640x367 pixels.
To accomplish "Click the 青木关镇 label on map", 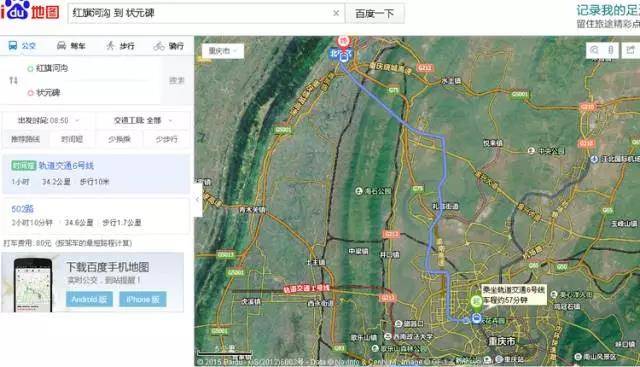I will (x=252, y=209).
